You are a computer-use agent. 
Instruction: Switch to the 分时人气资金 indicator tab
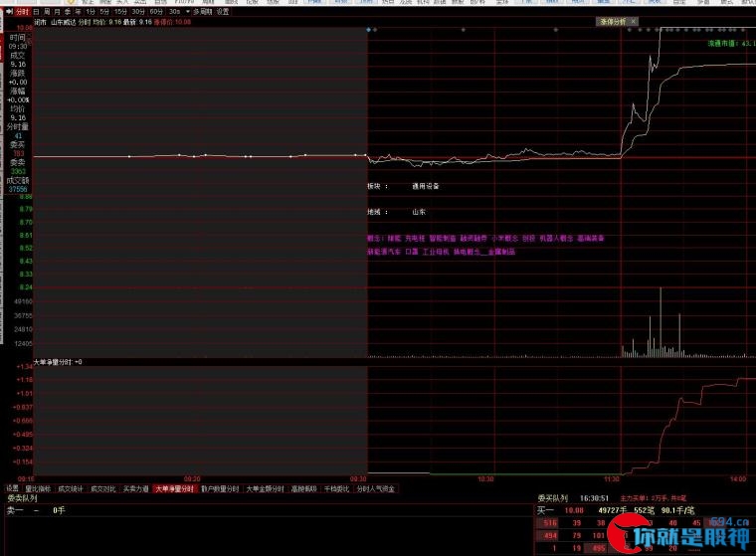[376, 489]
